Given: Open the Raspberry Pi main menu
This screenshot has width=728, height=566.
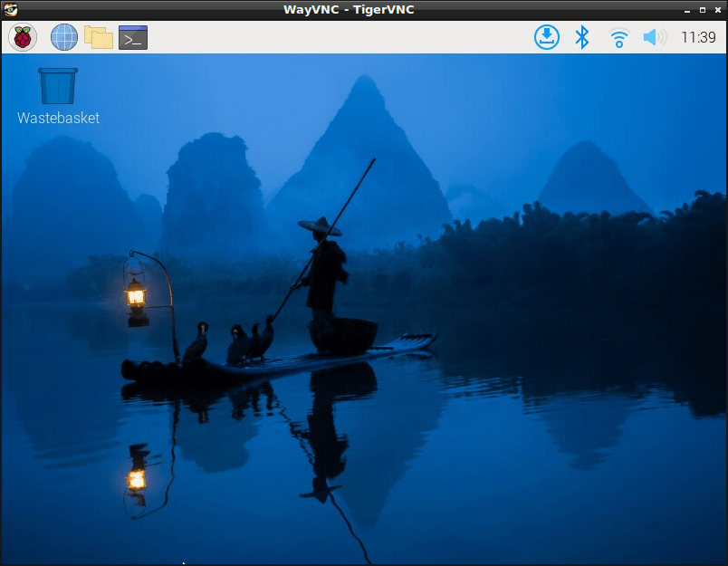Looking at the screenshot, I should (23, 37).
